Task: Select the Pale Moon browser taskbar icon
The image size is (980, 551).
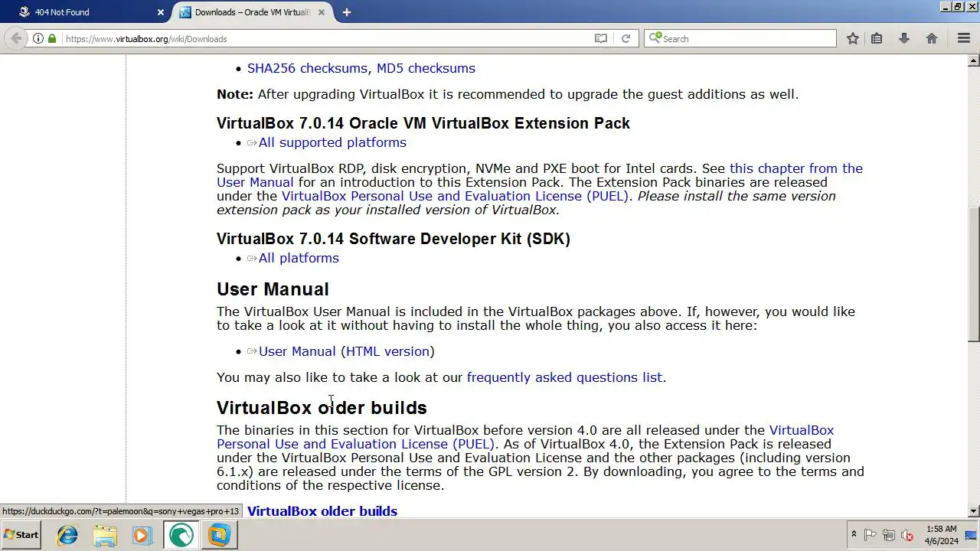Action: click(181, 535)
